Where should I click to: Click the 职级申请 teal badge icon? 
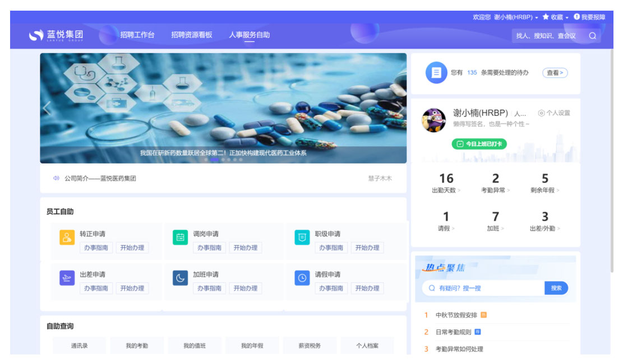[x=302, y=237]
